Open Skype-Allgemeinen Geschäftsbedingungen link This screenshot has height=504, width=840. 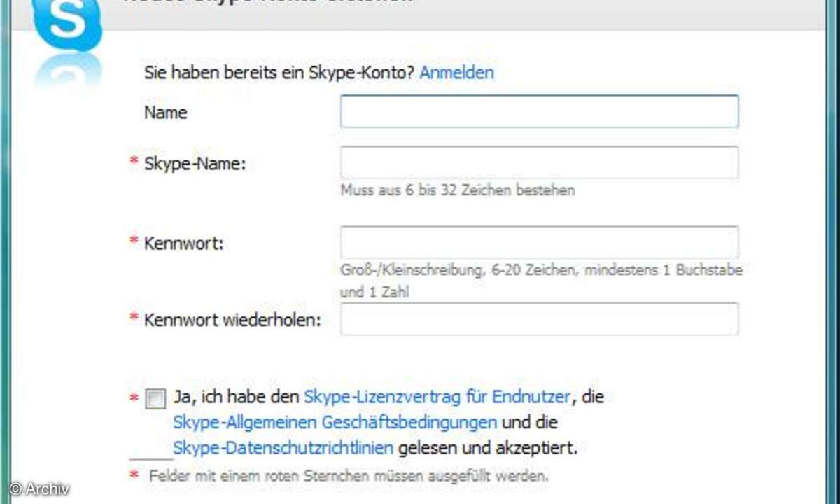coord(335,422)
